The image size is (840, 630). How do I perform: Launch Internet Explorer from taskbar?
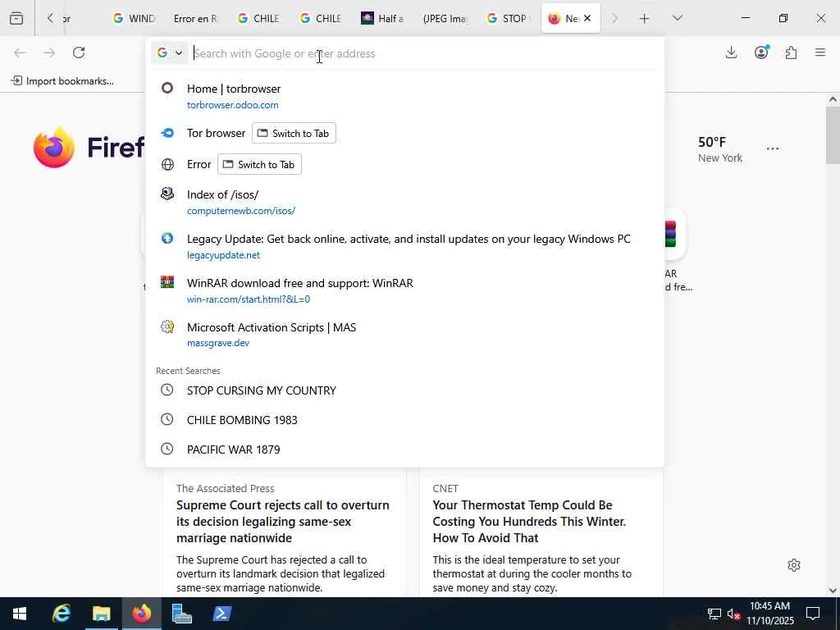click(61, 614)
